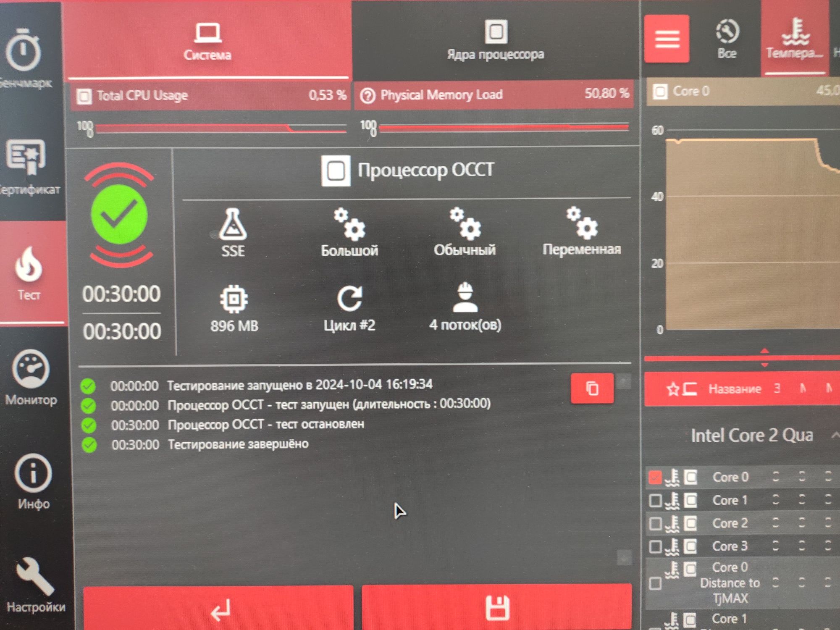Viewport: 840px width, 630px height.
Task: Click the Процессор OCCT title icon
Action: [x=336, y=171]
